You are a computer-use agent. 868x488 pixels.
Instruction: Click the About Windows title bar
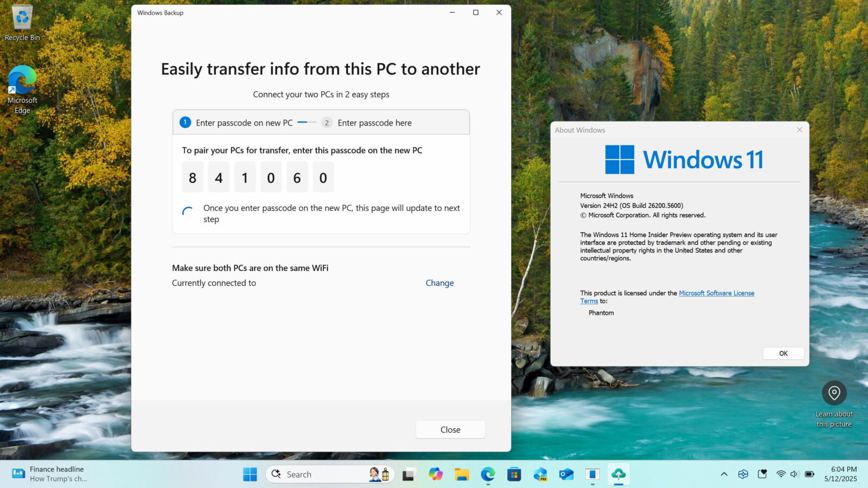tap(651, 130)
